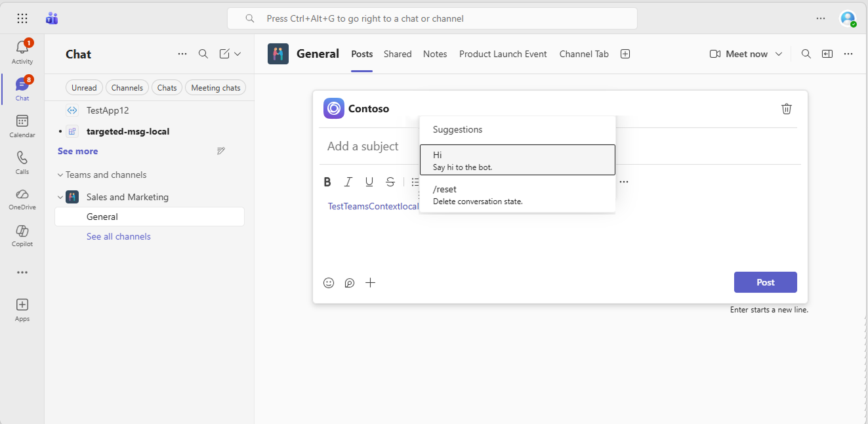Open the profile avatar menu

tap(848, 18)
